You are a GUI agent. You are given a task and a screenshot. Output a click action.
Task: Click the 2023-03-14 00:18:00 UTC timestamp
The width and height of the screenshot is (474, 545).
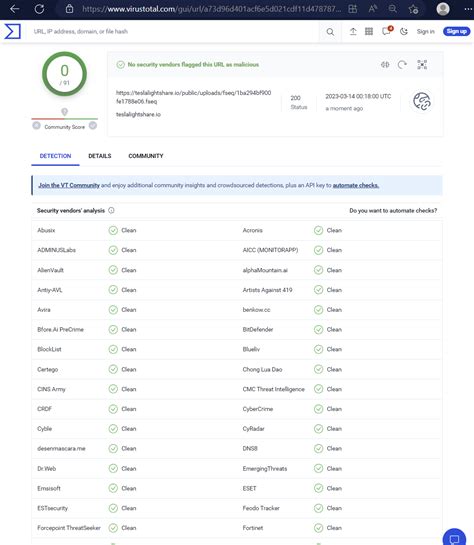tap(358, 96)
